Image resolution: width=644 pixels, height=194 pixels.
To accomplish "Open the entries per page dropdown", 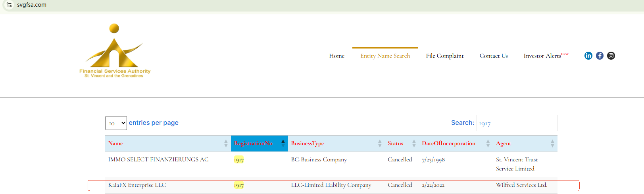I will point(116,123).
